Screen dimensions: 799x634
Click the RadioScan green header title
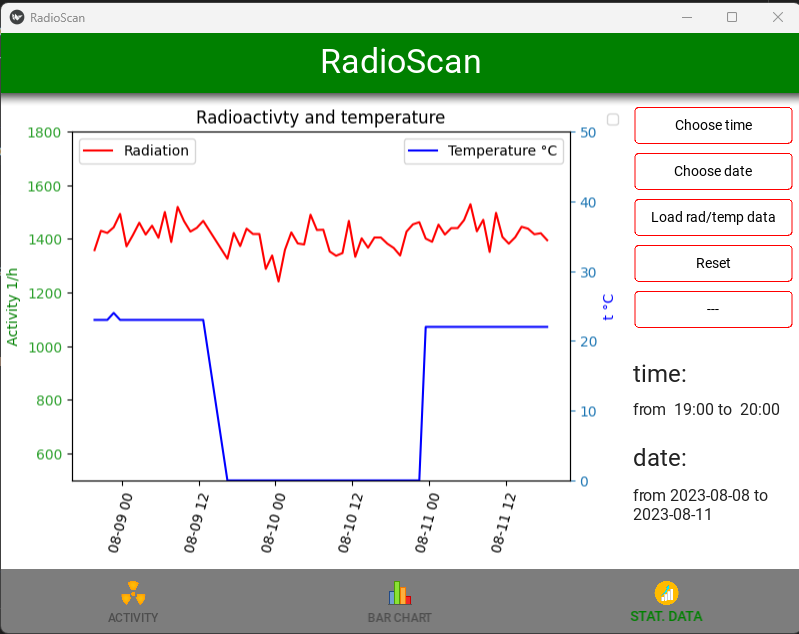[401, 62]
